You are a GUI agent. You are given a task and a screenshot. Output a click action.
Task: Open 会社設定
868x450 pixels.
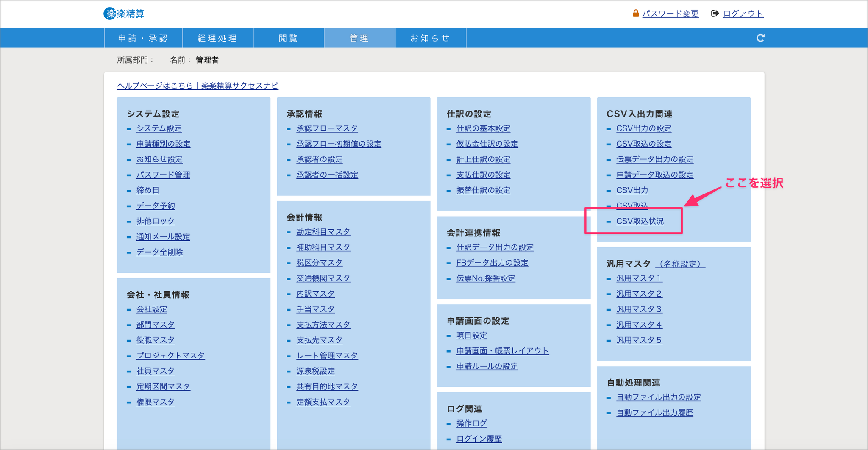152,309
